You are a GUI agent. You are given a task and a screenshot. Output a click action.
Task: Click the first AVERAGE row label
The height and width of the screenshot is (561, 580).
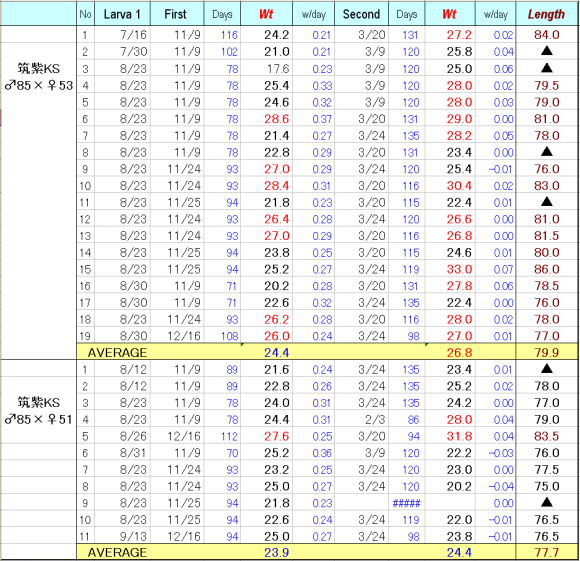pyautogui.click(x=117, y=352)
